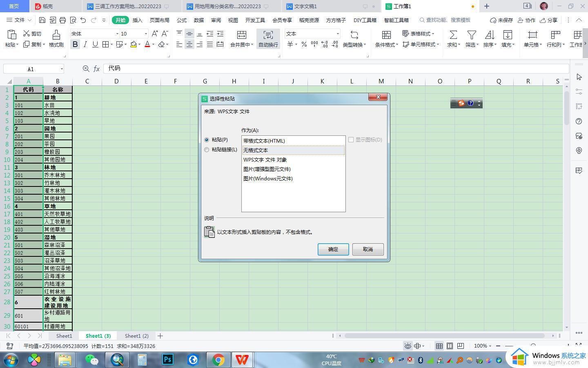Screen dimensions: 588x368
Task: Open the number format dropdown 文本
Action: coord(338,34)
